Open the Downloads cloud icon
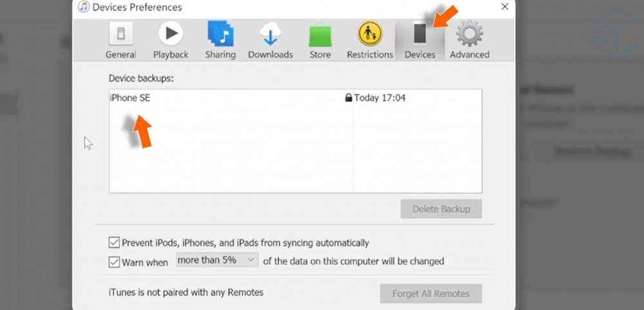The height and width of the screenshot is (310, 644). (270, 34)
